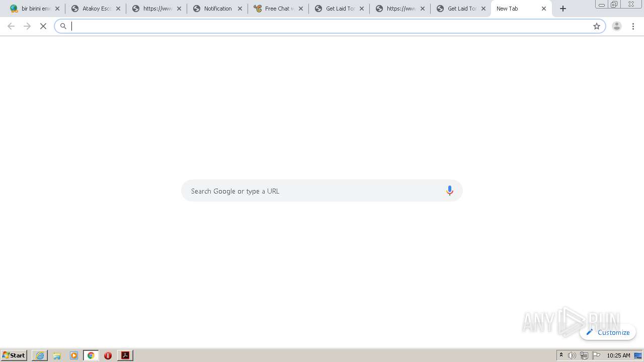Close the 'bir birini em' tab
The image size is (644, 362).
point(57,9)
